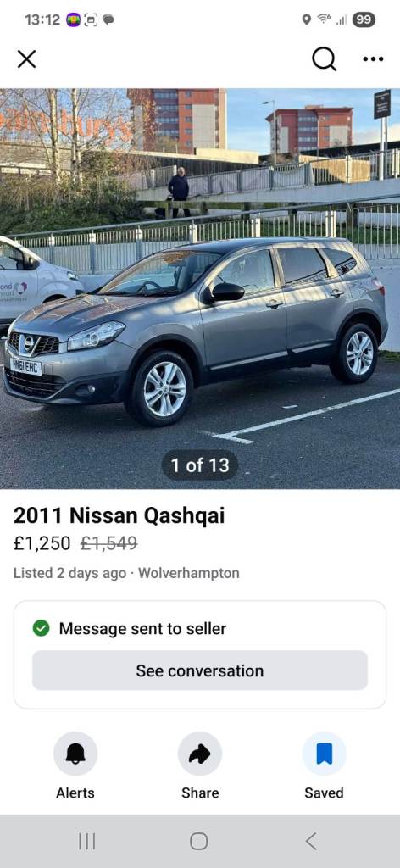The height and width of the screenshot is (868, 400).
Task: Tap the Share label text
Action: (x=200, y=793)
